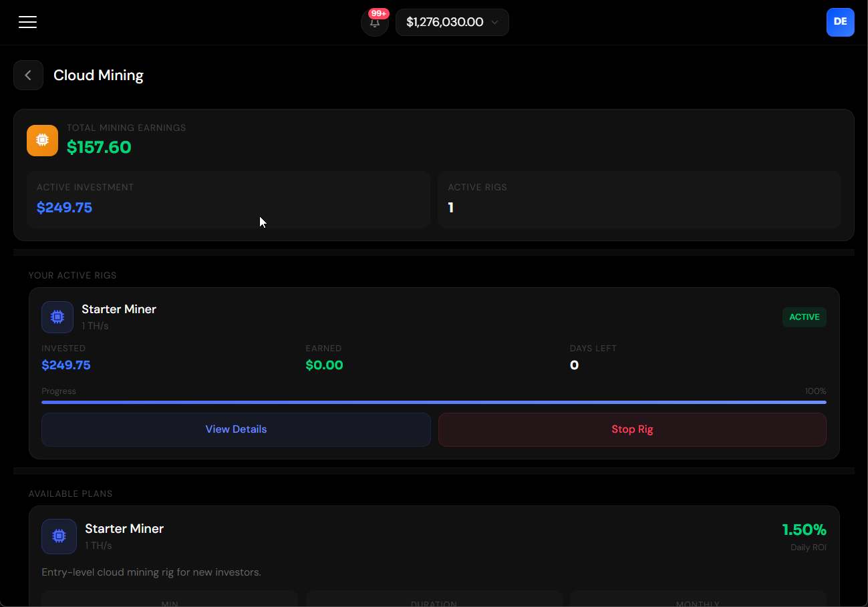Stop the Starter Miner rig
This screenshot has width=868, height=607.
632,429
